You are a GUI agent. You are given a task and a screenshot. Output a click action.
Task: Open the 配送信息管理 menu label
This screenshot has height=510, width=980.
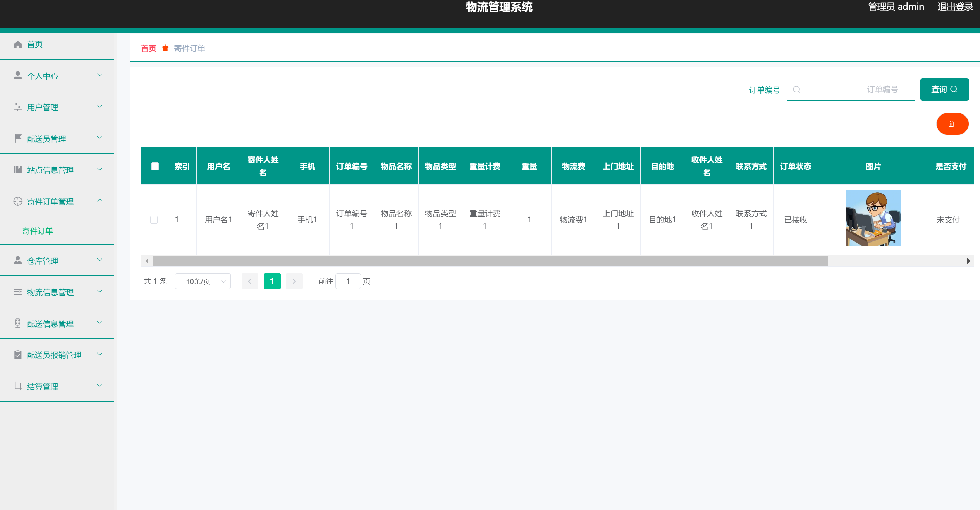coord(50,324)
